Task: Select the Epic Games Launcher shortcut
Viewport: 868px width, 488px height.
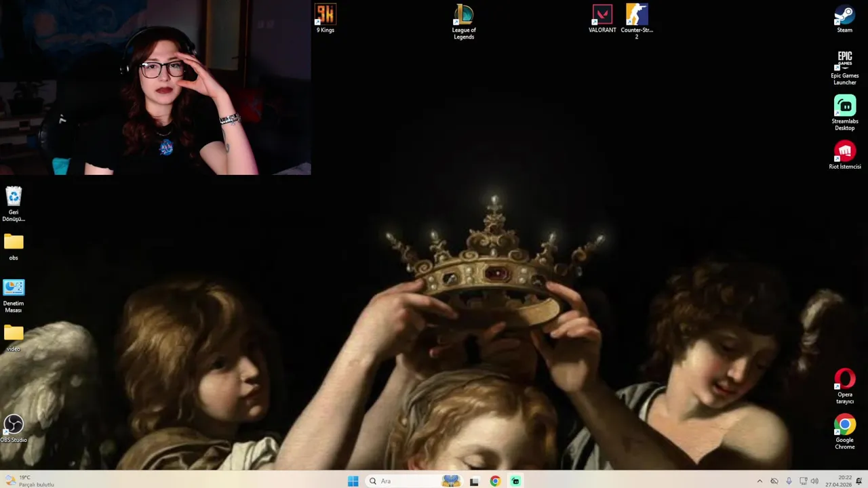Action: tap(844, 67)
